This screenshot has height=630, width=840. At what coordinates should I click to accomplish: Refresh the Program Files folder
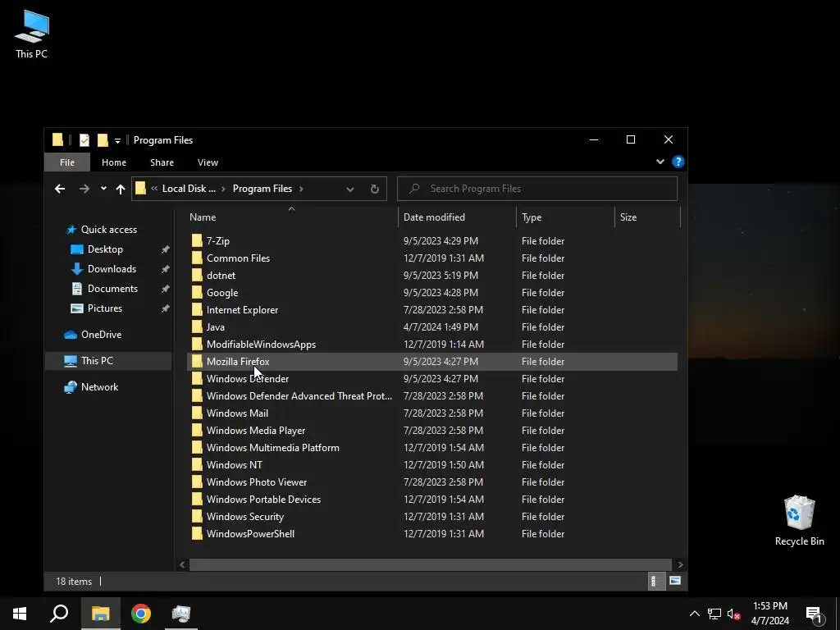[x=374, y=189]
